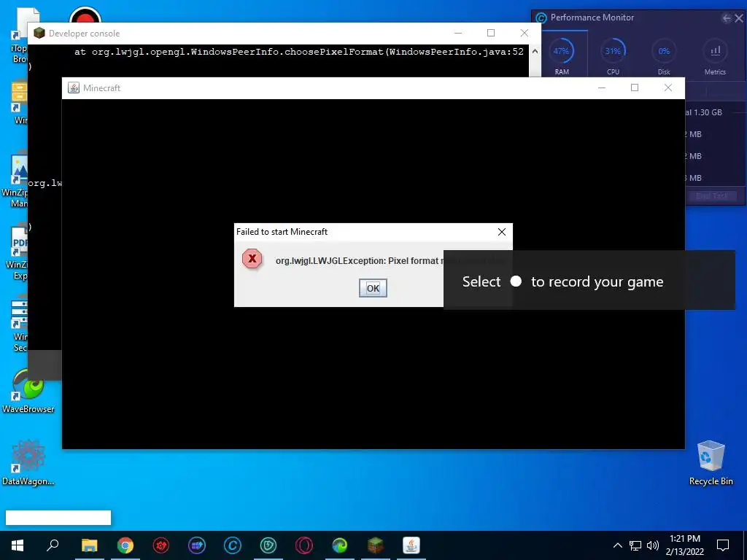The height and width of the screenshot is (560, 747).
Task: Click OK in the Failed to start Minecraft dialog
Action: point(373,288)
